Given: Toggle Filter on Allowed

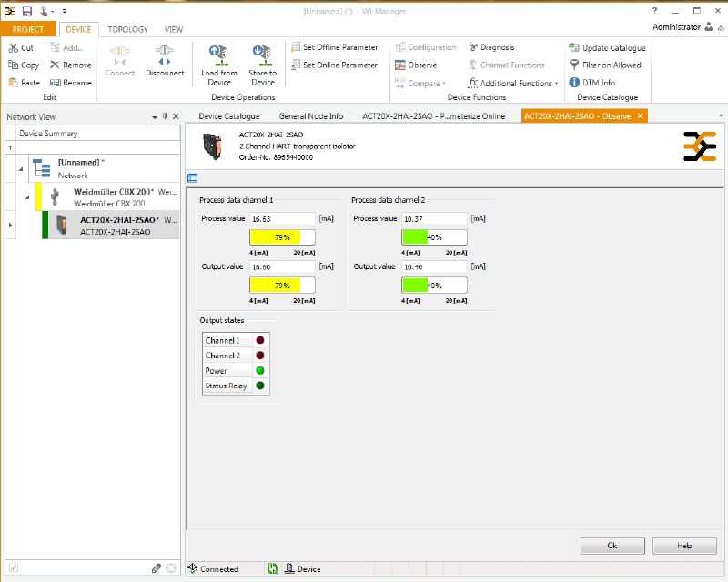Looking at the screenshot, I should pos(574,65).
